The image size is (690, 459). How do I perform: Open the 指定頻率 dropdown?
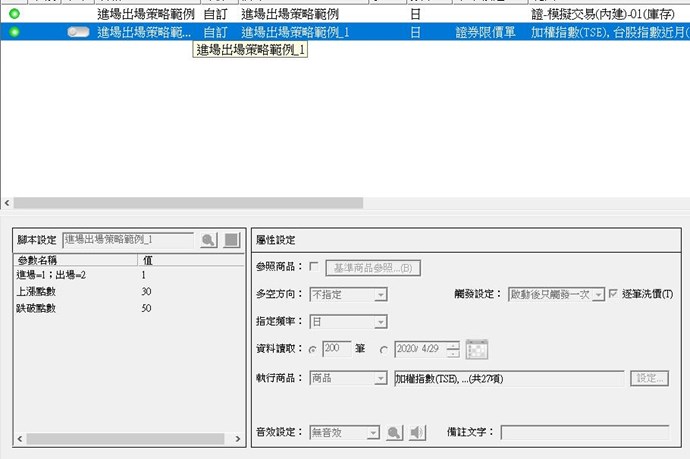point(380,322)
